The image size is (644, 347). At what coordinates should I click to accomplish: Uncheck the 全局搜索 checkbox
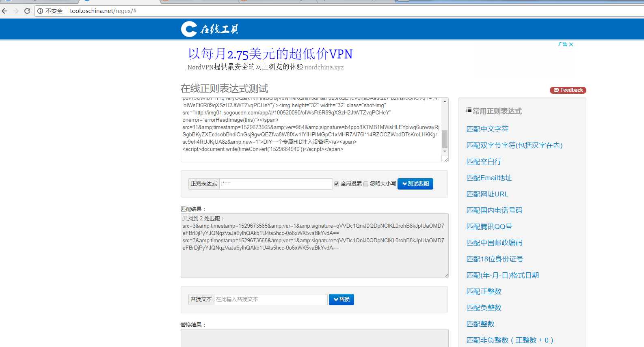(337, 184)
